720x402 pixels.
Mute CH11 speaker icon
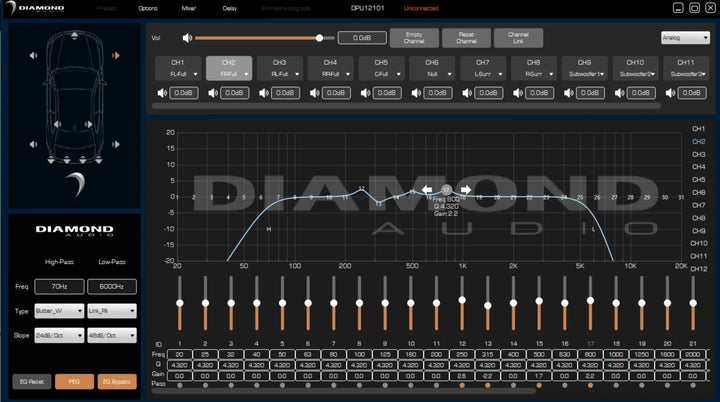(x=670, y=93)
